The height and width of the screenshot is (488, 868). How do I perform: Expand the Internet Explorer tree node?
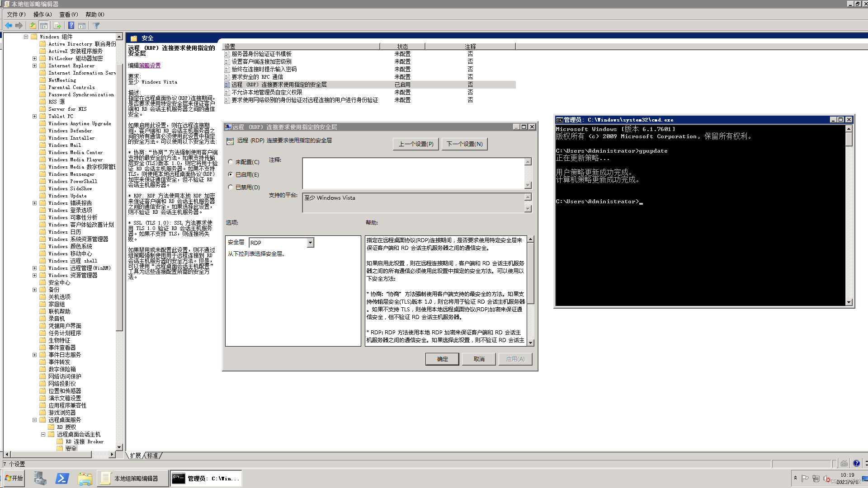[34, 66]
